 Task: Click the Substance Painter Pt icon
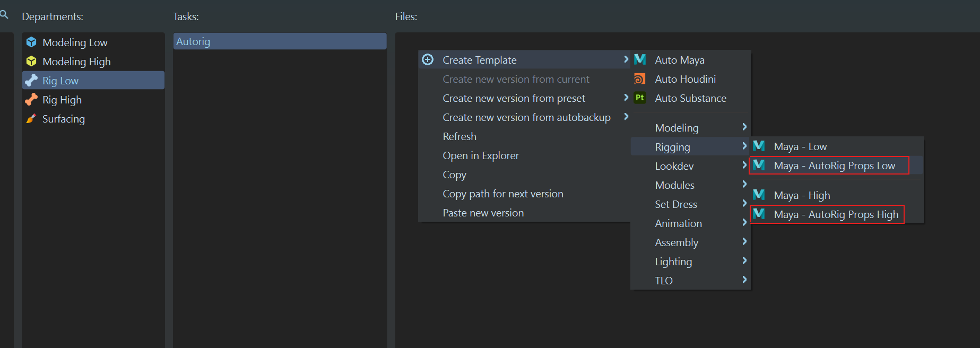coord(640,98)
